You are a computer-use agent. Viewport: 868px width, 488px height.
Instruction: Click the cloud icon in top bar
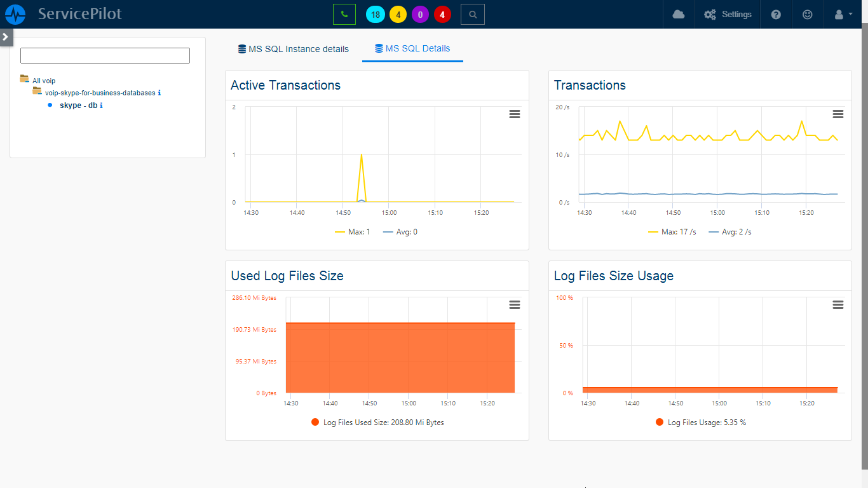coord(678,14)
